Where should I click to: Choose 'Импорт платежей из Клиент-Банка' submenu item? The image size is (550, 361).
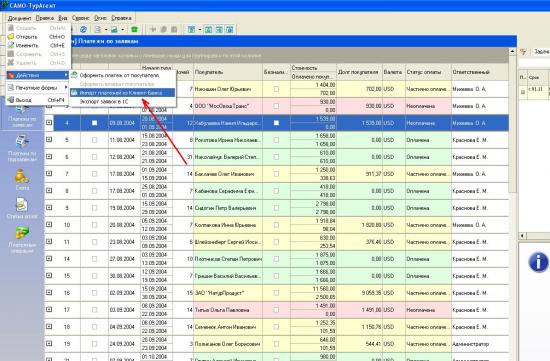click(122, 93)
